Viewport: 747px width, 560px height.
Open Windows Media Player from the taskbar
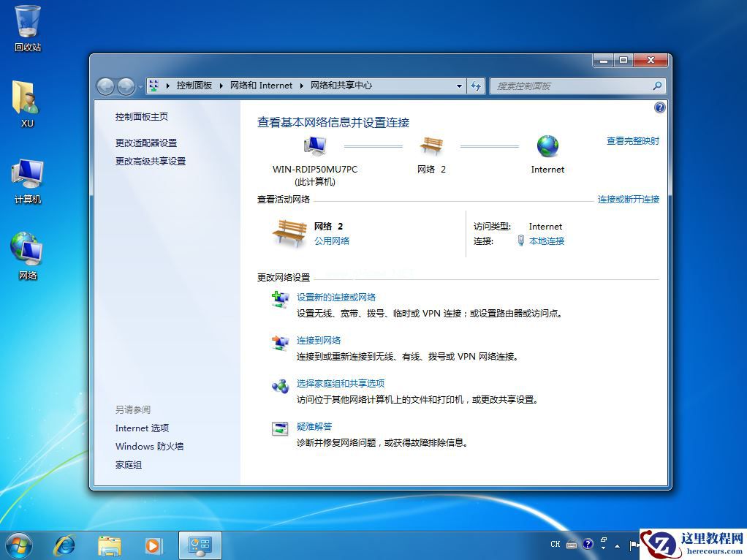(153, 545)
